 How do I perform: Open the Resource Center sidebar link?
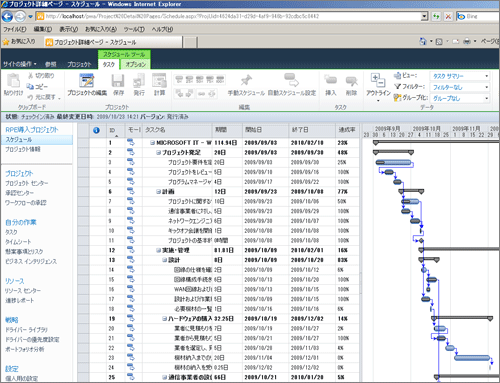[x=23, y=291]
